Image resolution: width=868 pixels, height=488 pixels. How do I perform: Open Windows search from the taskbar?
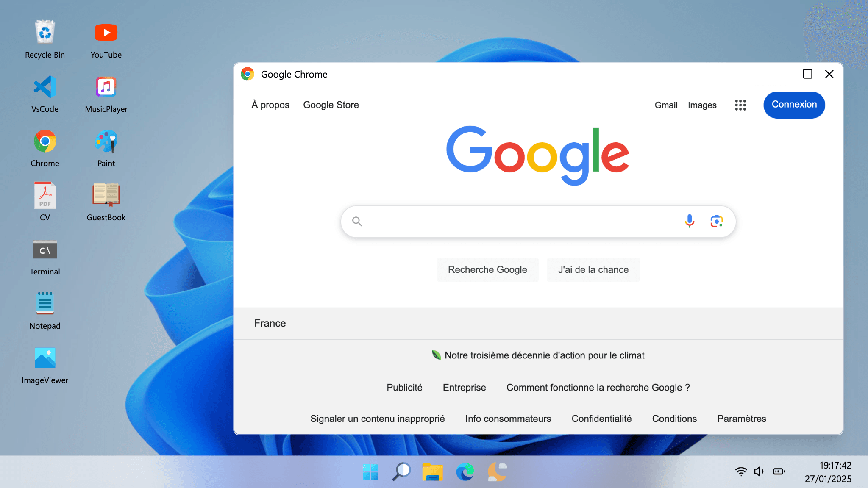402,471
